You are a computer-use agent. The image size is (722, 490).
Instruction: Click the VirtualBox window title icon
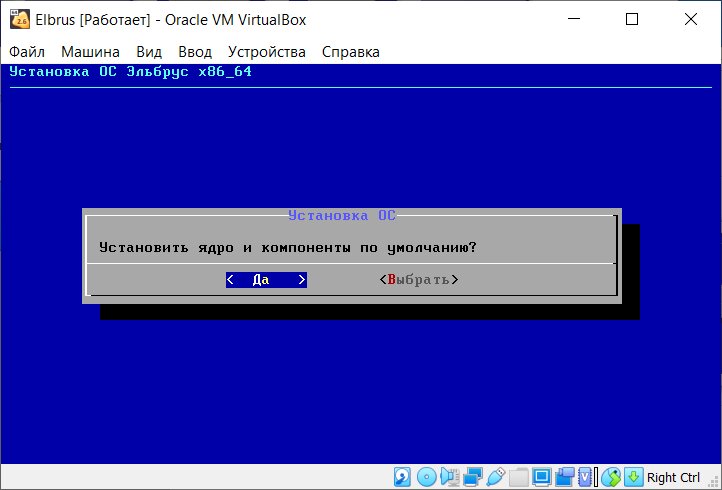[20, 19]
